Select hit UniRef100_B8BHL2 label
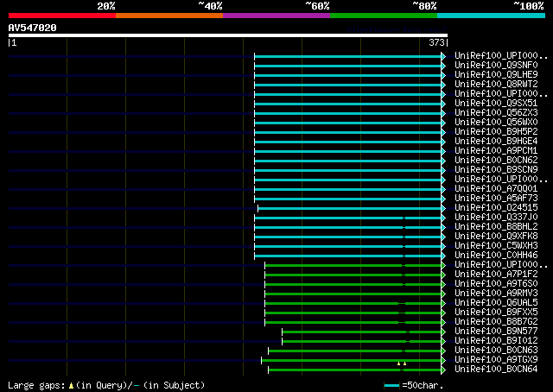Viewport: 553px width, 392px height. pos(496,227)
